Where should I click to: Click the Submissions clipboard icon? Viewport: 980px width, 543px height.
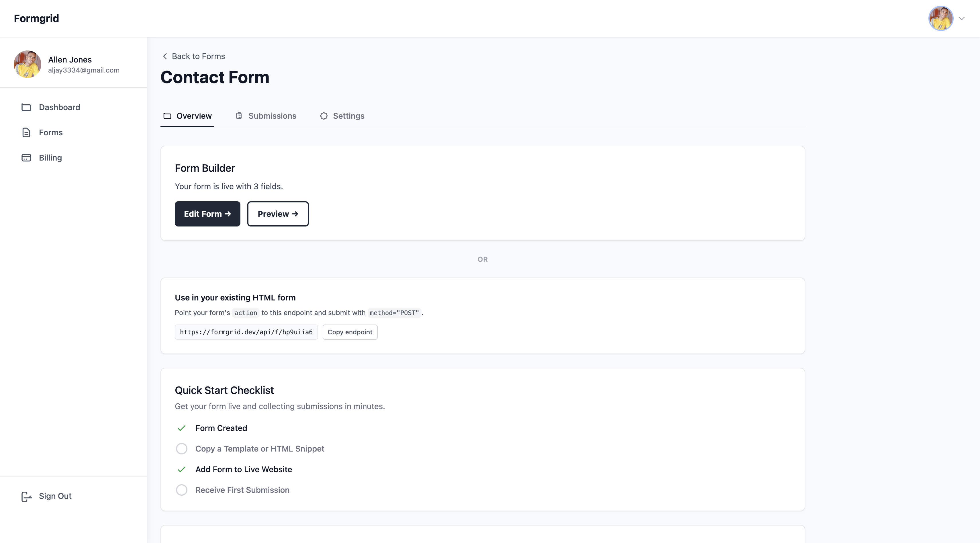(x=239, y=116)
